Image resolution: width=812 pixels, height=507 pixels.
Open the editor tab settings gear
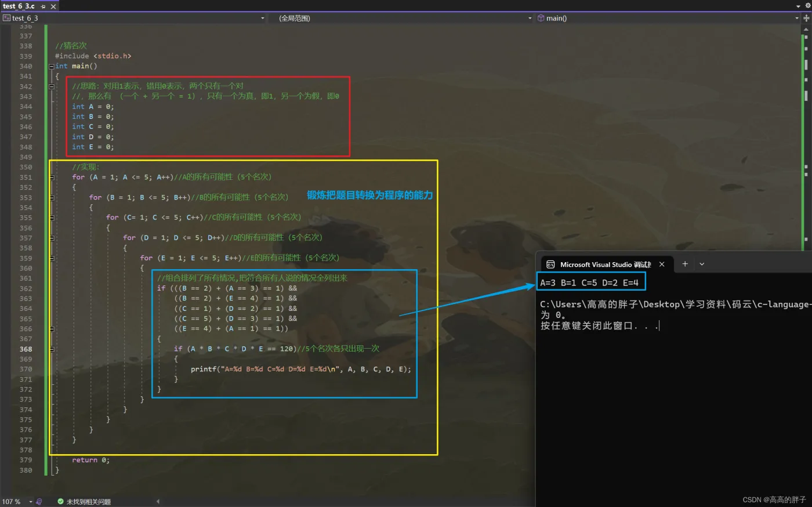click(x=807, y=5)
